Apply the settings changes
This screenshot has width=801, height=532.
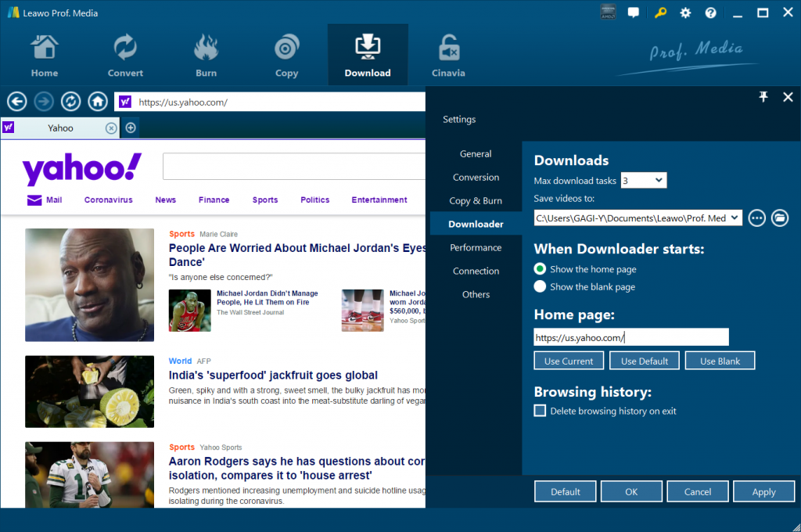763,491
